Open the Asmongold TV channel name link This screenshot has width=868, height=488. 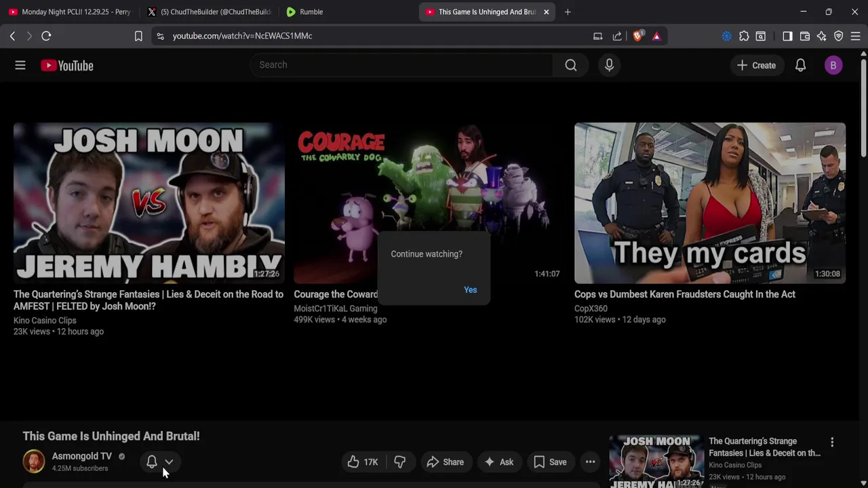[82, 456]
